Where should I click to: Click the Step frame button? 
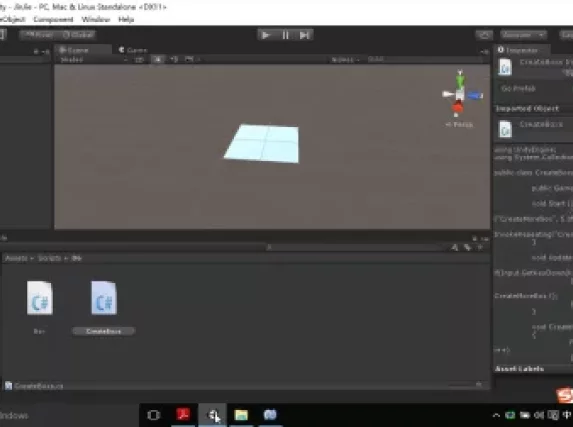[304, 35]
